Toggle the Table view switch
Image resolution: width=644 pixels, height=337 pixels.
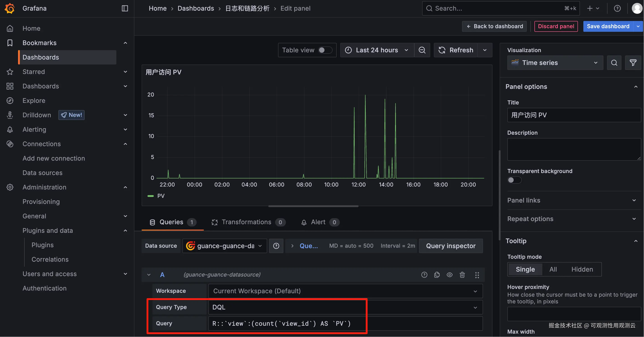tap(325, 50)
